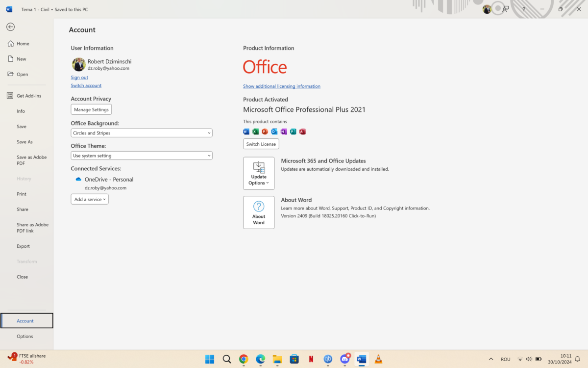Choose Save As in the sidebar
The width and height of the screenshot is (588, 368).
tap(26, 142)
